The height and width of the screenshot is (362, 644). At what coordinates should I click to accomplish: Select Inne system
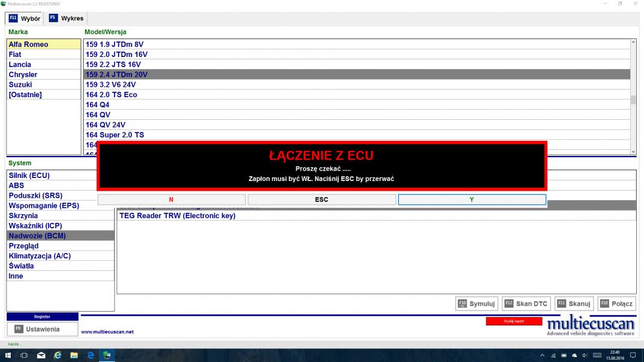click(x=61, y=276)
